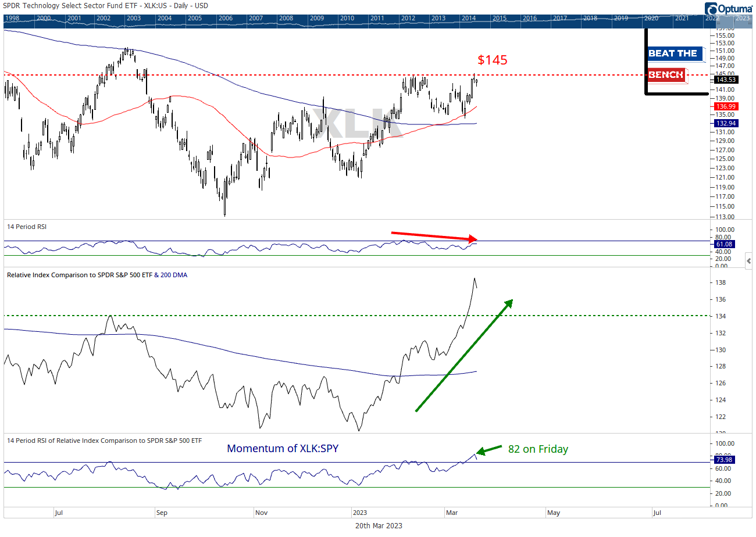
Task: Select the 143.53 last price tag
Action: (725, 80)
